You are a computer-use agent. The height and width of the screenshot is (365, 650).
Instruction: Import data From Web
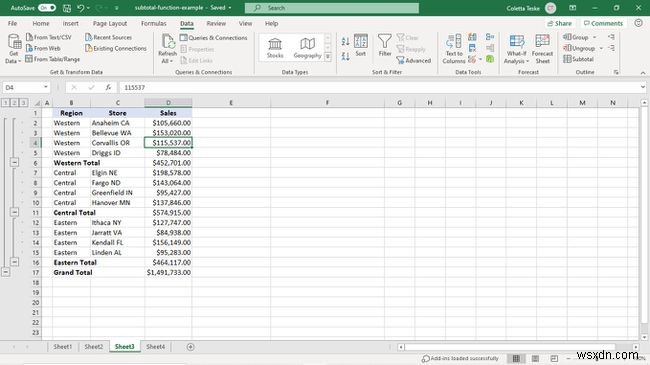(x=43, y=48)
